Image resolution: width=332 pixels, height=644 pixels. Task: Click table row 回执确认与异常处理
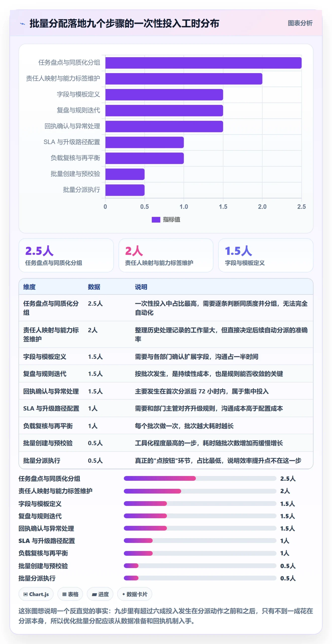click(x=166, y=391)
